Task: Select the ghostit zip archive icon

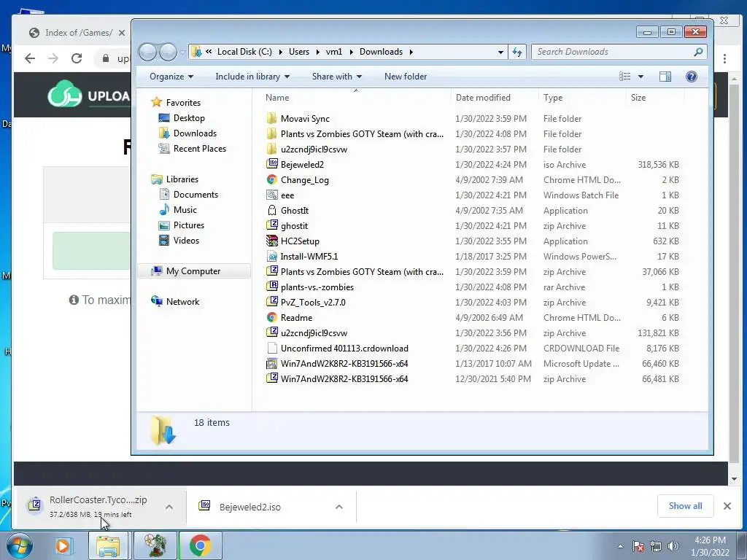Action: pos(271,225)
